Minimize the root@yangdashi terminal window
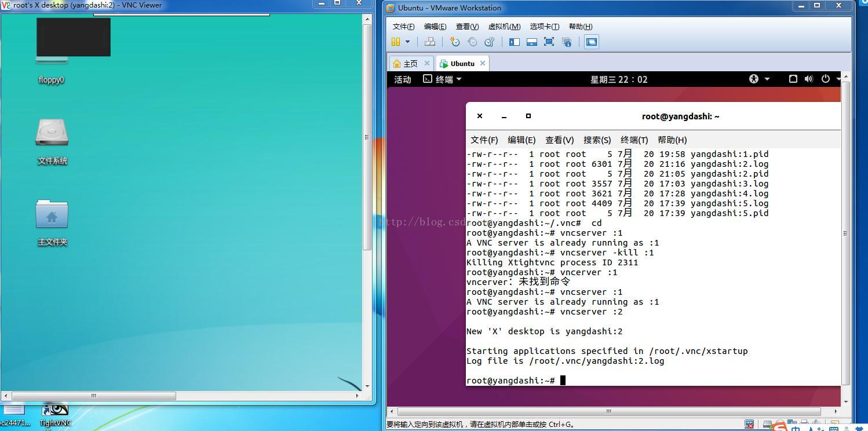 point(504,116)
